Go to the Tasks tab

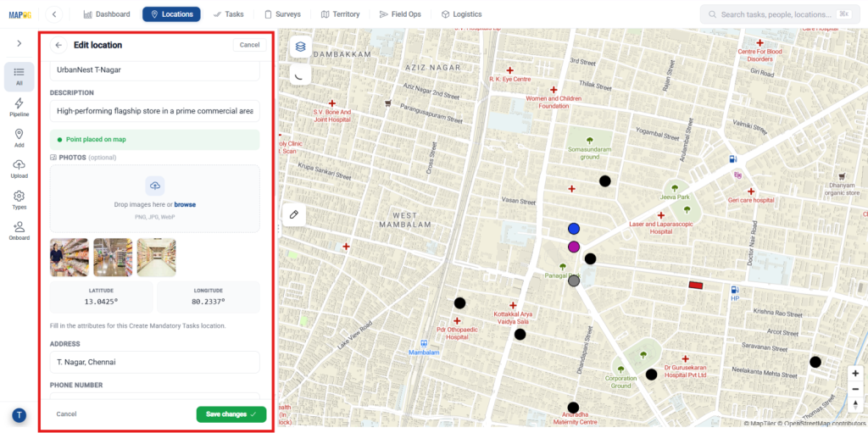pos(228,14)
